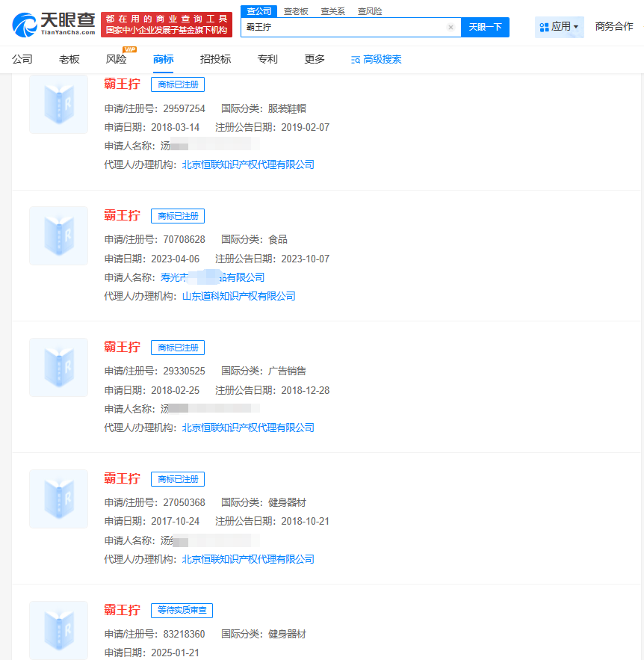Screen dimensions: 644x660
Task: Click the advanced search magnifier icon
Action: click(x=356, y=61)
